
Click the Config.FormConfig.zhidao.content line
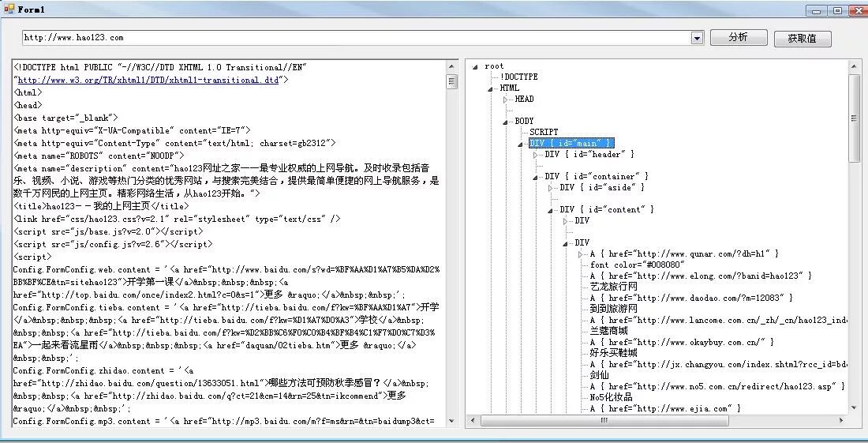click(103, 370)
